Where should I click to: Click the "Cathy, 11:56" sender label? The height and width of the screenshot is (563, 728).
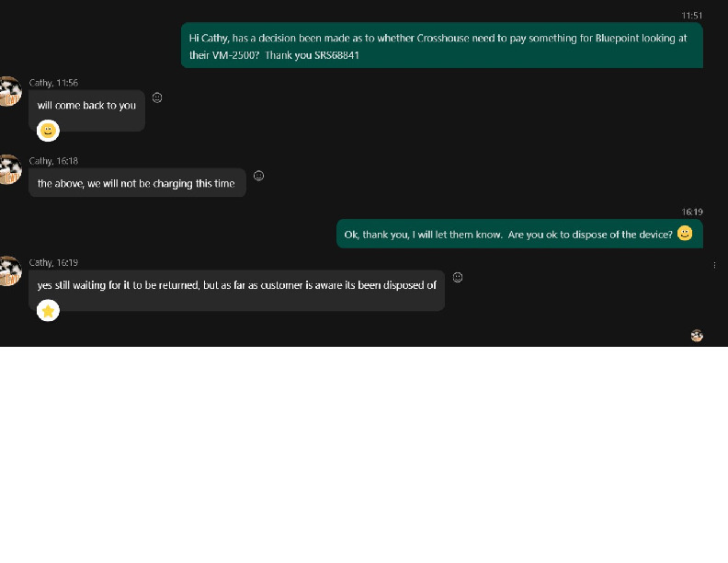coord(53,83)
